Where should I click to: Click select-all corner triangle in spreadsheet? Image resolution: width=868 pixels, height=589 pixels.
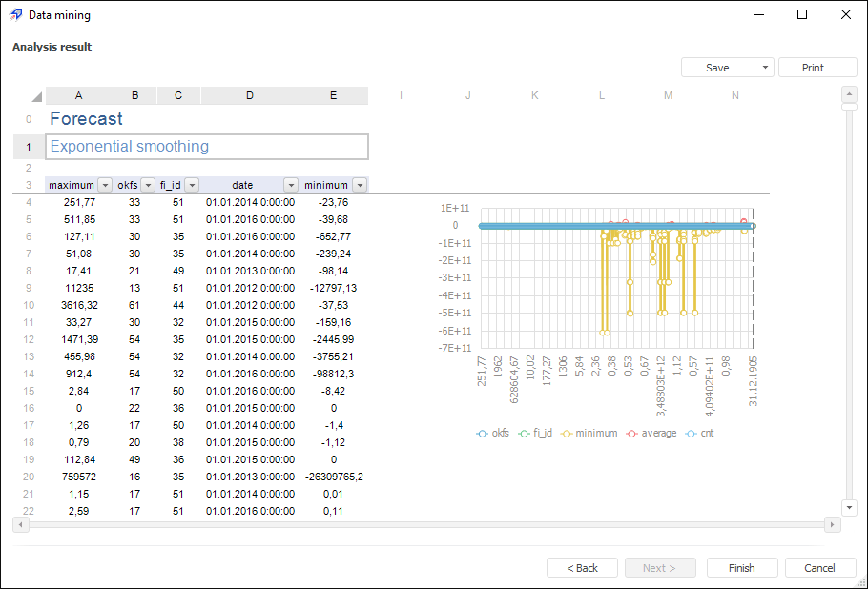36,96
